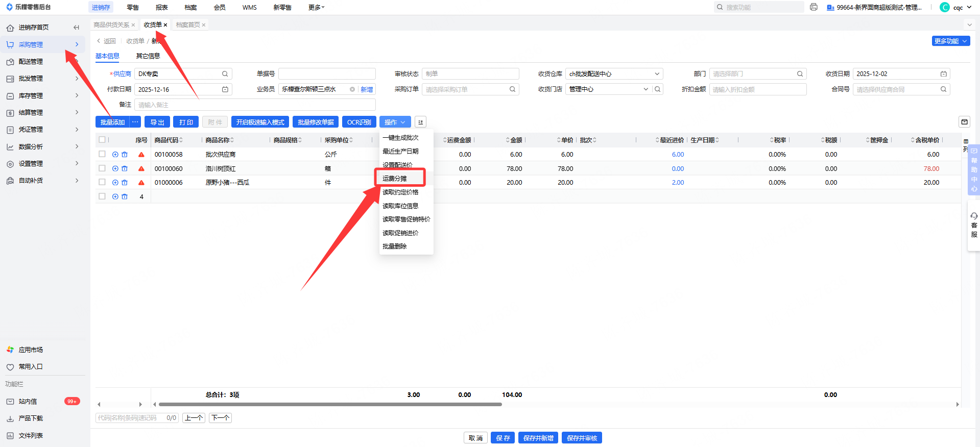Expand the 库存管理 sidebar menu

(43, 95)
